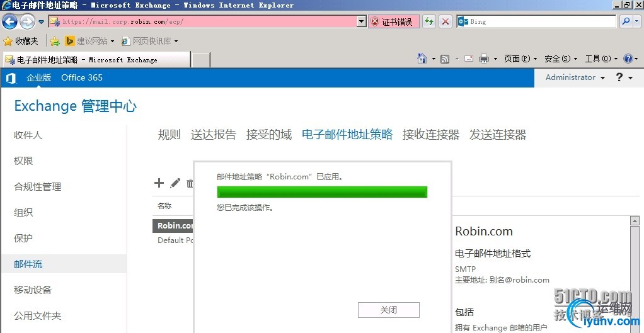Open 移动设备 in left navigation
644x333 pixels.
[x=33, y=290]
